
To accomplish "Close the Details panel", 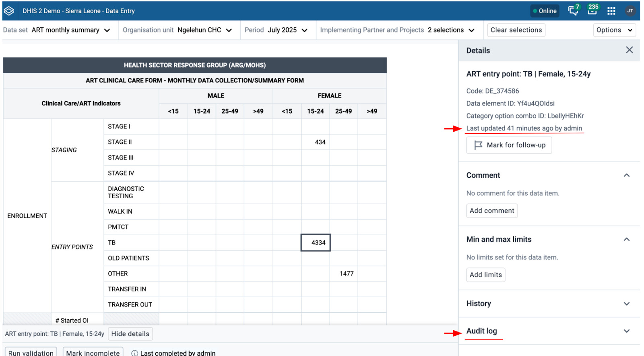I will [629, 50].
